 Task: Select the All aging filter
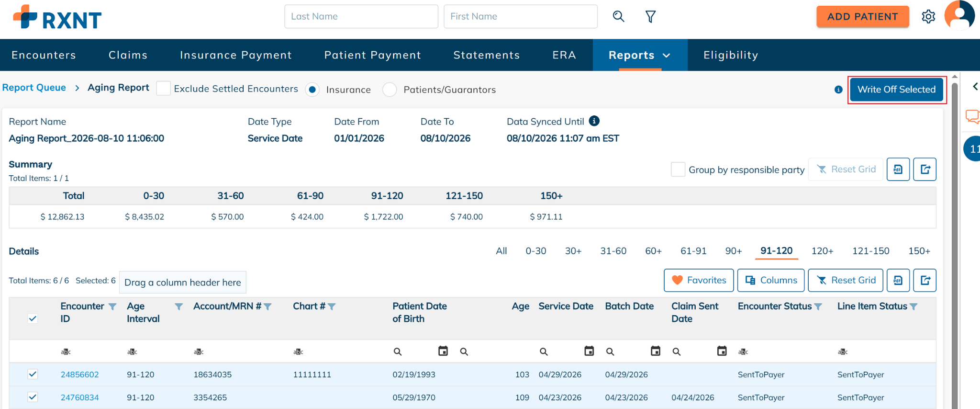[x=501, y=251]
